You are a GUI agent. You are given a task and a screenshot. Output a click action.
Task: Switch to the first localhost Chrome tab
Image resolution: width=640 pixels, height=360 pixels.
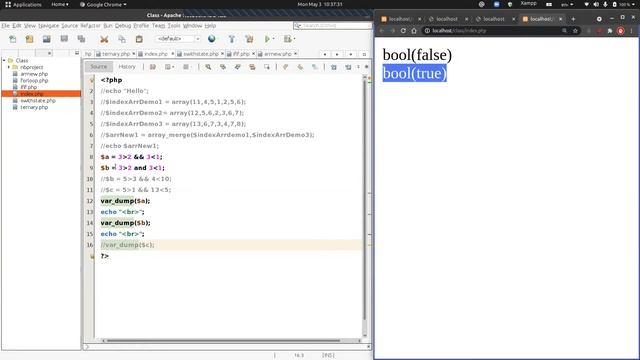(401, 19)
